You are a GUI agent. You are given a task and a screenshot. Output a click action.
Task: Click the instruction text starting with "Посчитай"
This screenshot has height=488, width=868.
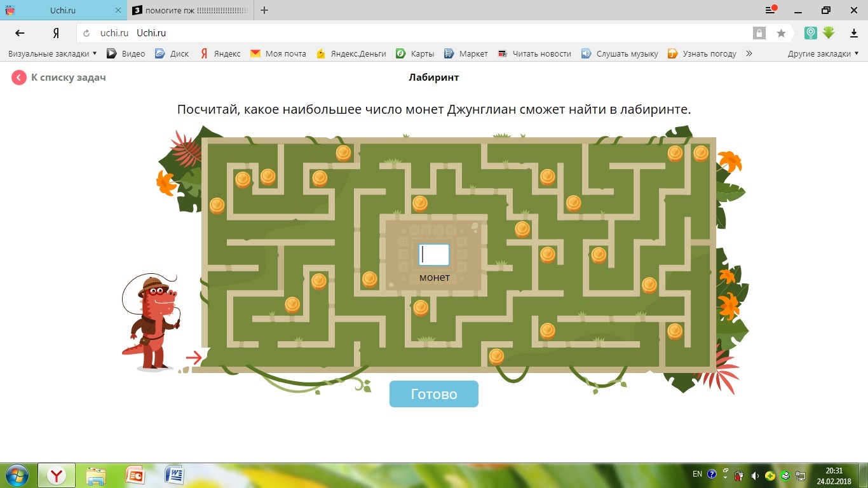coord(434,110)
